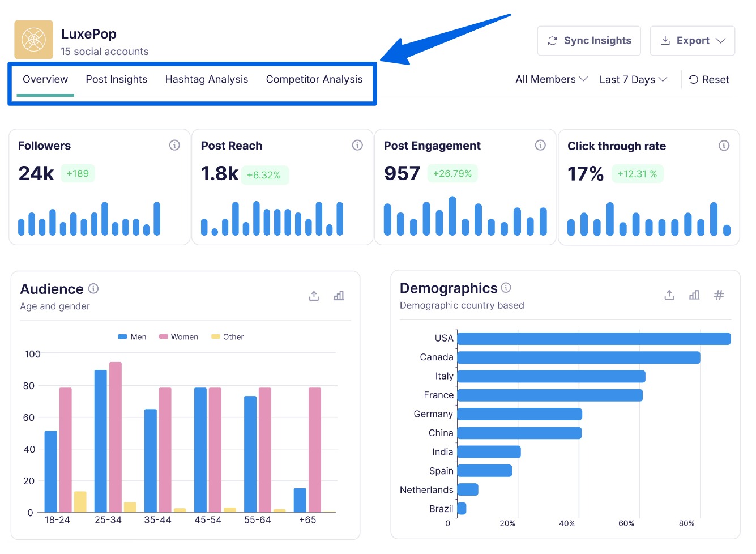Select the pink Women color swatch
This screenshot has width=756, height=554.
click(163, 336)
